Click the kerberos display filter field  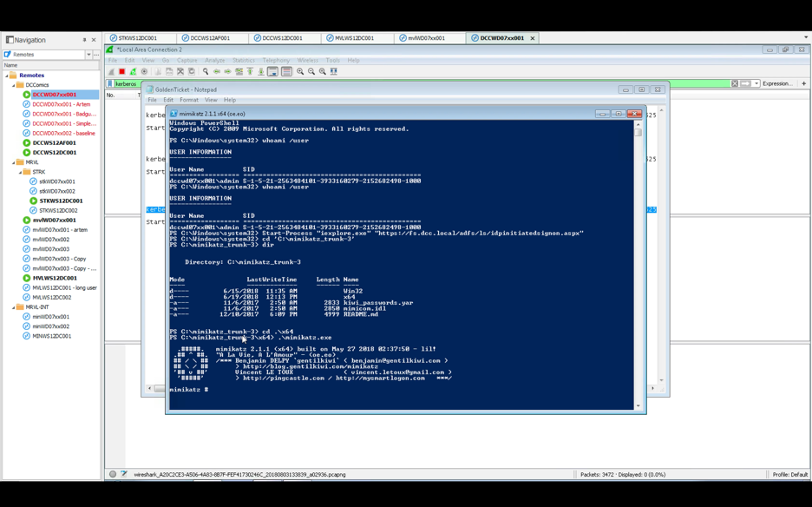point(128,83)
